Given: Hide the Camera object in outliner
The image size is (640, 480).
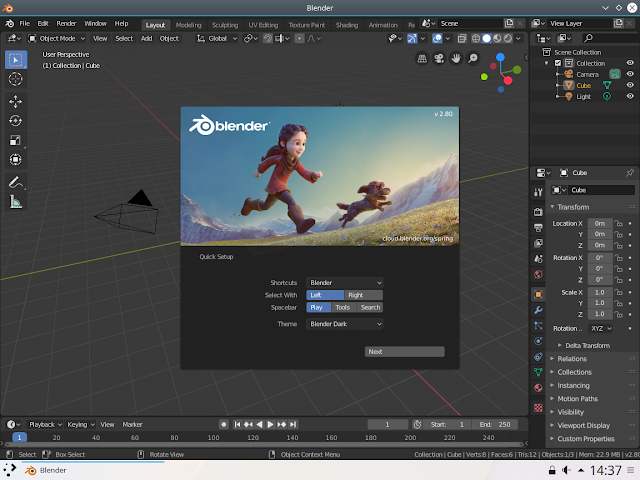Looking at the screenshot, I should point(630,74).
